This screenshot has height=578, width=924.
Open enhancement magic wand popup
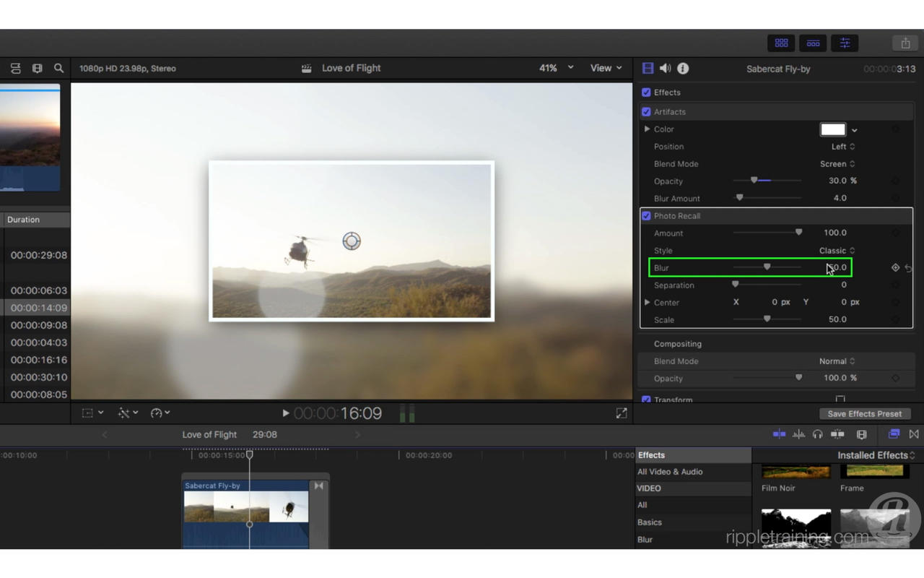click(128, 413)
